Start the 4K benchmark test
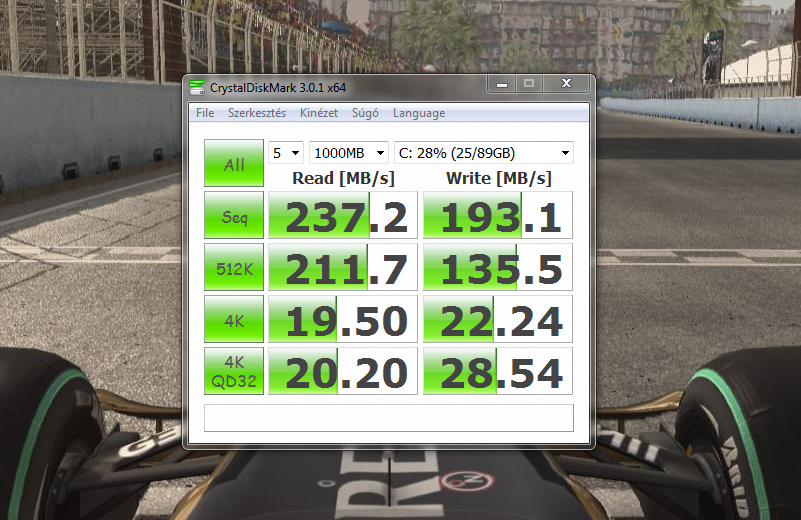This screenshot has width=801, height=520. [234, 319]
